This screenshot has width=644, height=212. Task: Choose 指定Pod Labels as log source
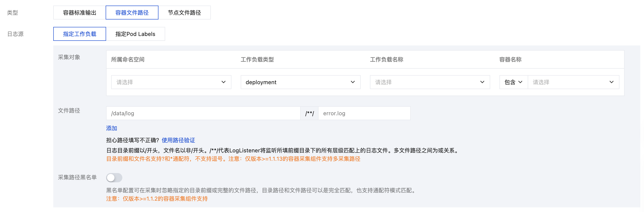coord(135,34)
